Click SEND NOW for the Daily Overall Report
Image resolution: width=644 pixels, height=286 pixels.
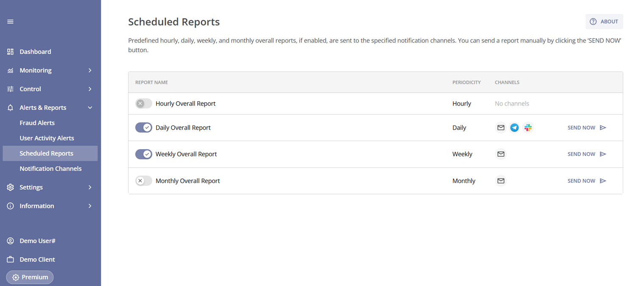[x=581, y=127]
